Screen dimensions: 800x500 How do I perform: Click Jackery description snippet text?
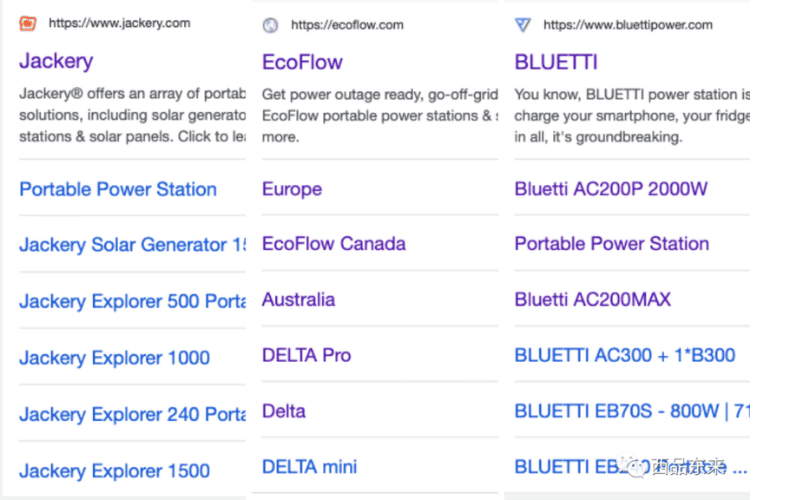click(133, 115)
